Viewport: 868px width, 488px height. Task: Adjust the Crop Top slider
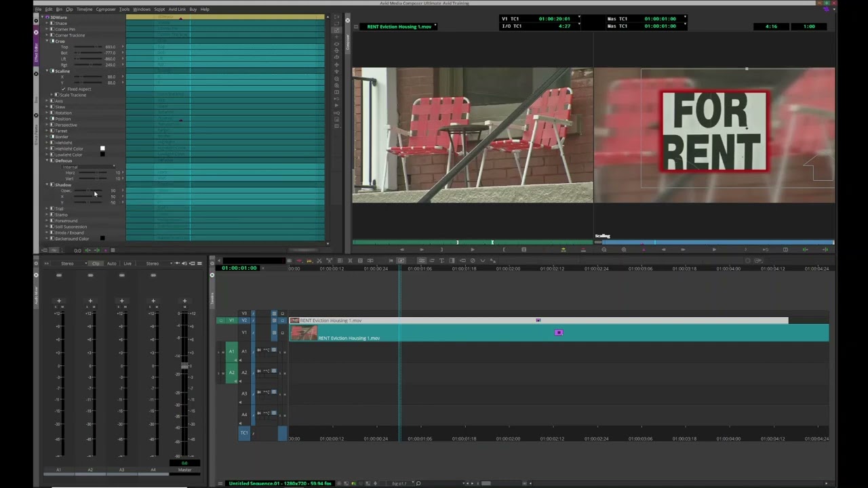pyautogui.click(x=88, y=47)
